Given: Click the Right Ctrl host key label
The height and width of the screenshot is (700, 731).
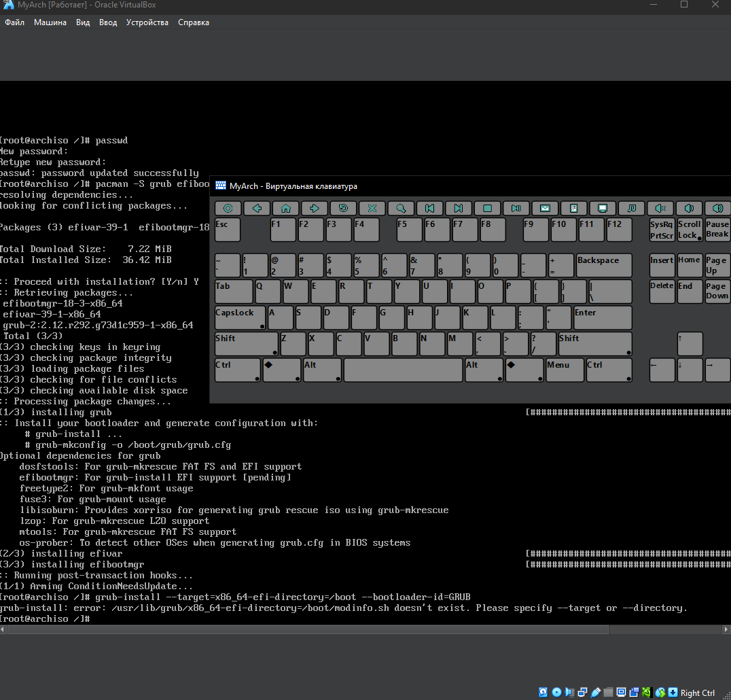Looking at the screenshot, I should click(x=698, y=693).
